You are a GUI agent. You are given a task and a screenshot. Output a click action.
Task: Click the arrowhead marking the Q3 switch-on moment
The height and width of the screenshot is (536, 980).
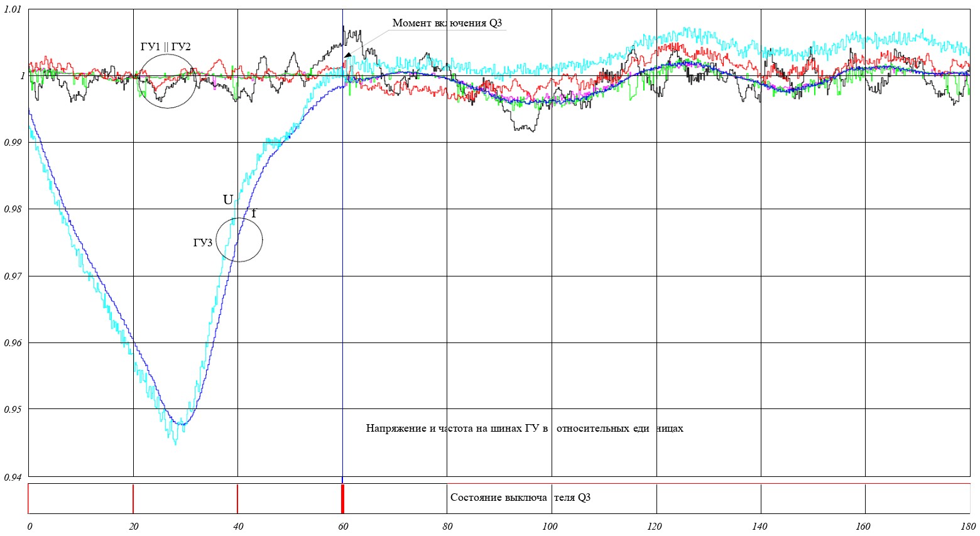[348, 55]
